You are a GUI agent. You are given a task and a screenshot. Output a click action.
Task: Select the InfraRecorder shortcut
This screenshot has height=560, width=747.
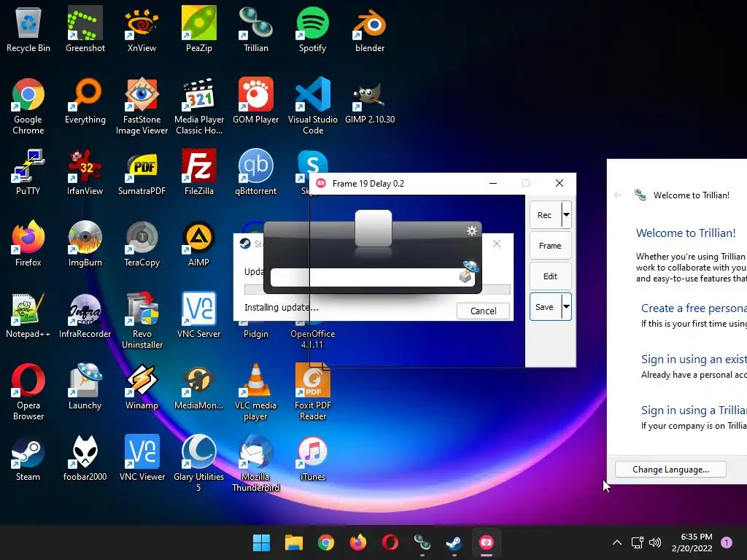[x=85, y=315]
